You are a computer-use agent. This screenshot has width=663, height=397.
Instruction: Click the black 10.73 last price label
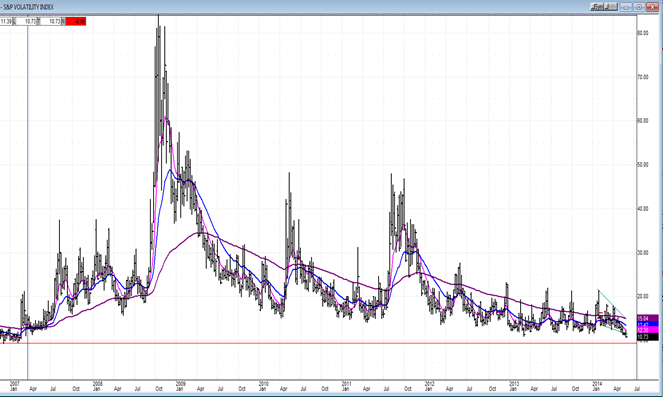point(647,337)
